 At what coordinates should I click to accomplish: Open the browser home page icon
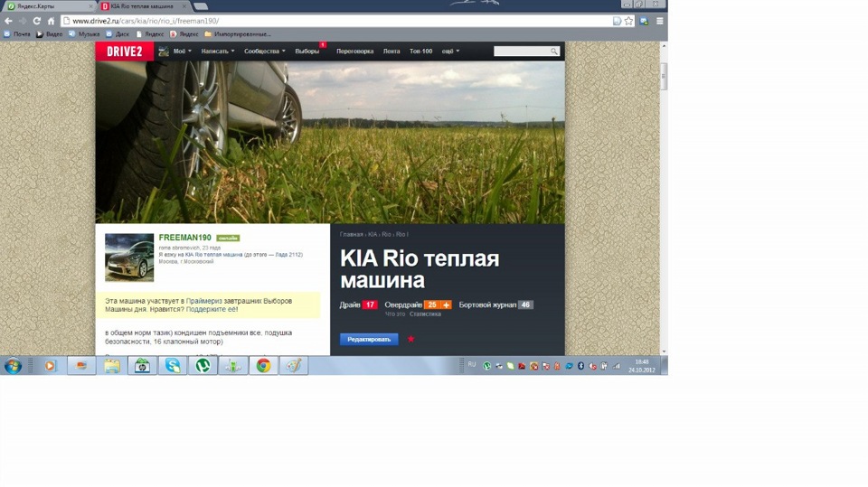click(51, 21)
